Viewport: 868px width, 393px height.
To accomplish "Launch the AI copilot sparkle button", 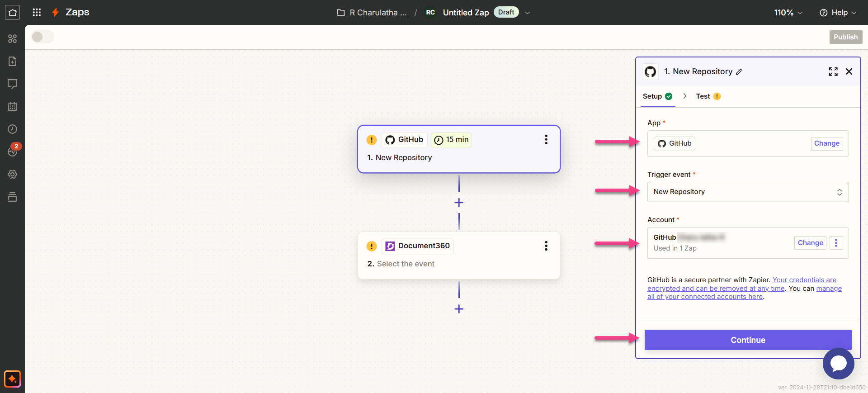I will tap(12, 379).
